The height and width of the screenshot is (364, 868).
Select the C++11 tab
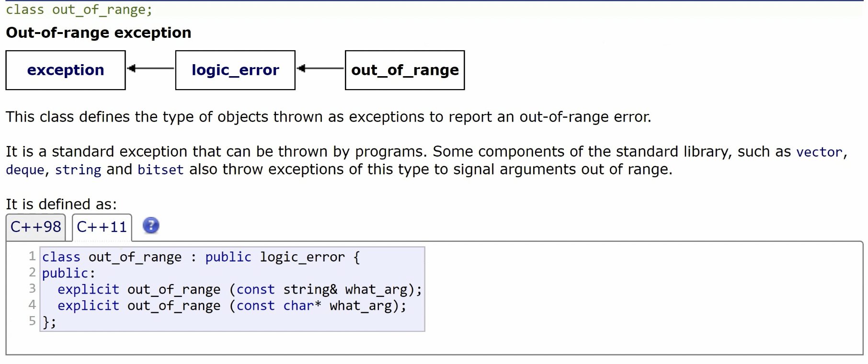(x=102, y=227)
